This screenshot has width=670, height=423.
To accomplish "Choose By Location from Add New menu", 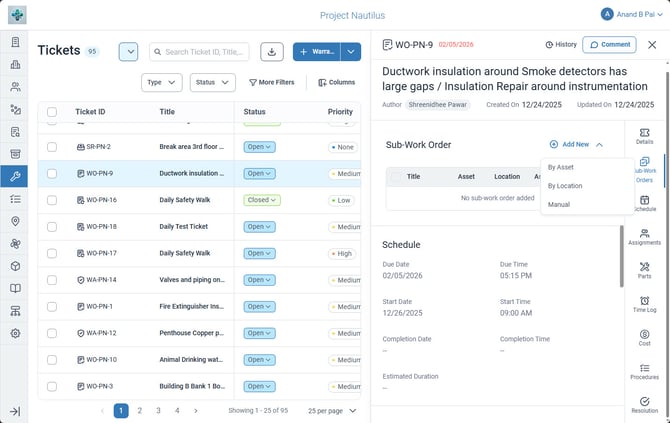I will [565, 186].
